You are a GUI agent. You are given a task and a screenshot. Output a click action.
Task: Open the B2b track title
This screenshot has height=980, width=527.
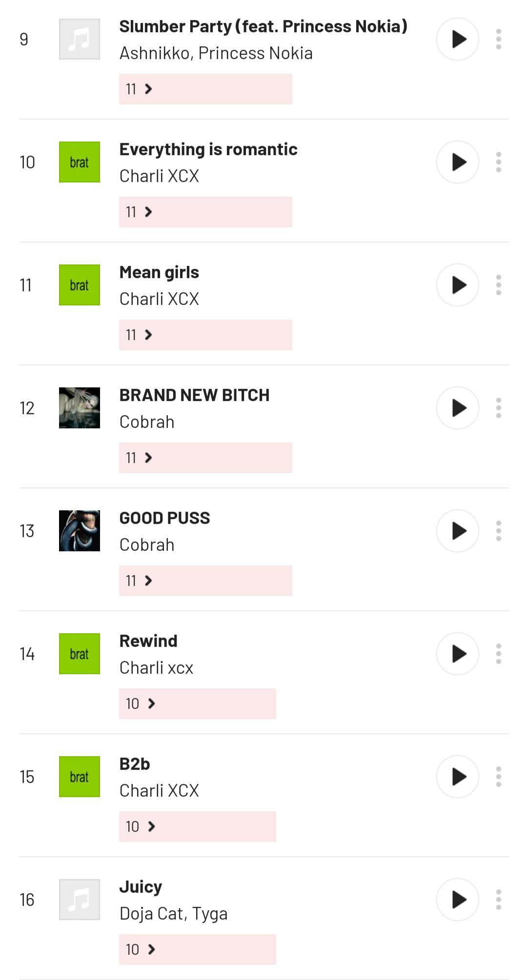click(135, 764)
